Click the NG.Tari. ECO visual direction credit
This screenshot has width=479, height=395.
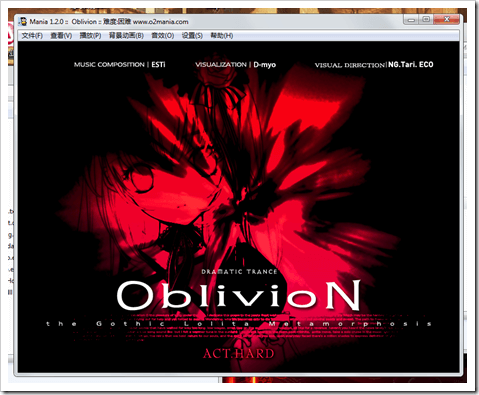coord(411,65)
